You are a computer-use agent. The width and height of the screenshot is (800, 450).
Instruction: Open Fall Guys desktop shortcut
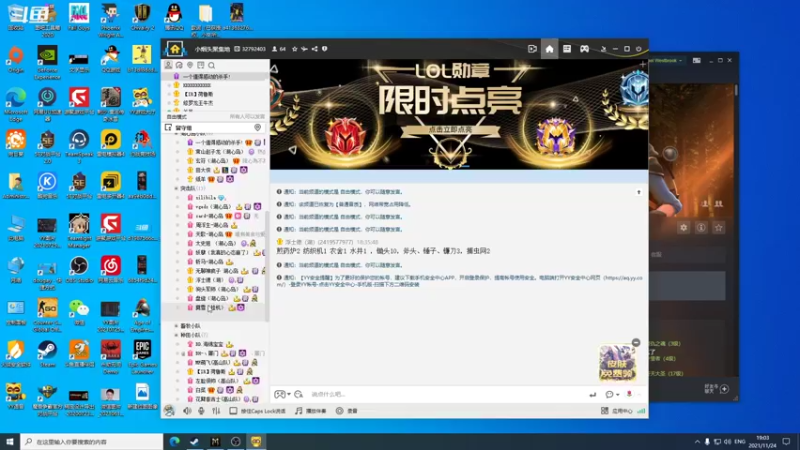click(79, 17)
